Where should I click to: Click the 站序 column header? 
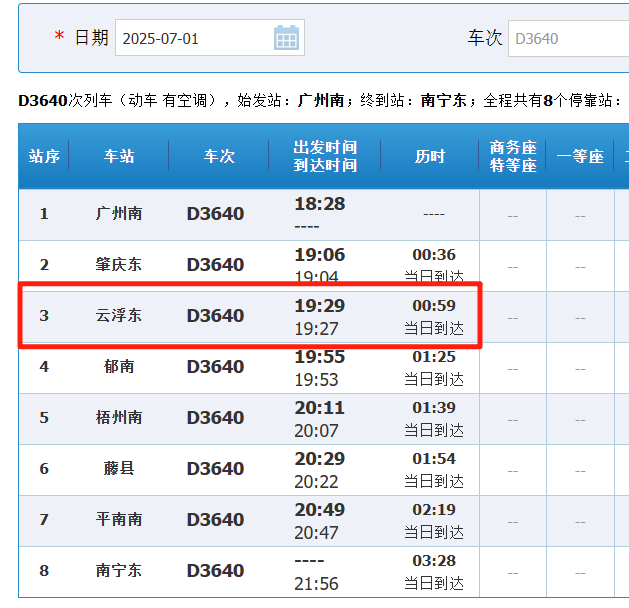[44, 157]
